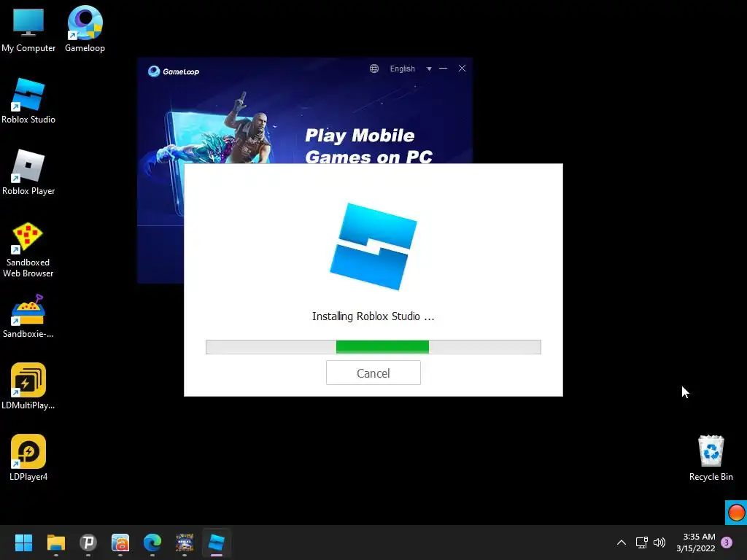Open the Windows Start menu

(x=23, y=542)
